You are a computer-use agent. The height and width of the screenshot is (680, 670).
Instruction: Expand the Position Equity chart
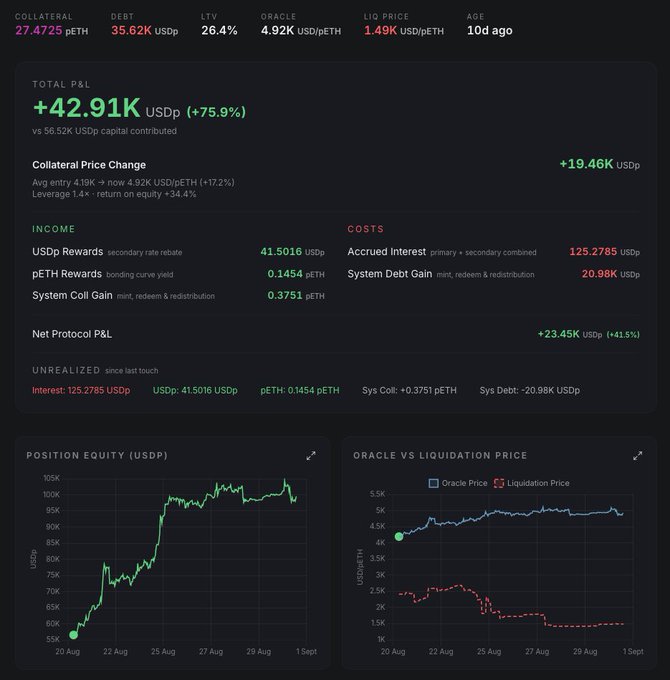pos(311,456)
